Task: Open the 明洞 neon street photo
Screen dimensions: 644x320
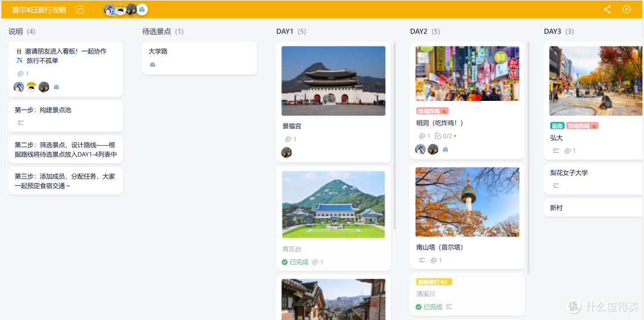Action: coord(467,73)
